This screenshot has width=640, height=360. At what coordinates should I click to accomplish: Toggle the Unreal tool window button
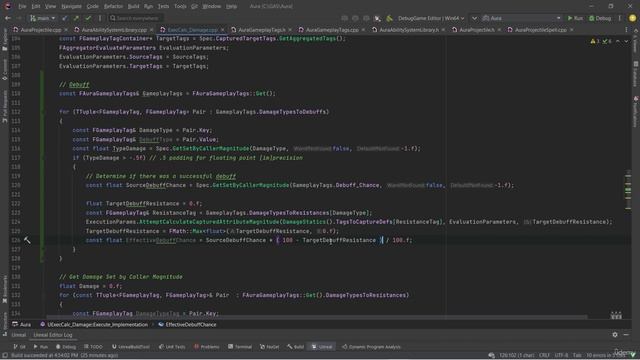click(322, 347)
